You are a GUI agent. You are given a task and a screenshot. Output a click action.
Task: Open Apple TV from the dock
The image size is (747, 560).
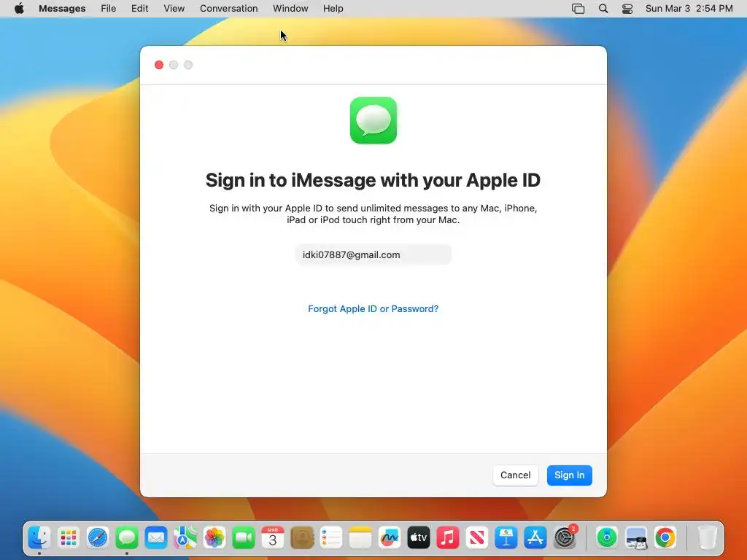tap(419, 537)
